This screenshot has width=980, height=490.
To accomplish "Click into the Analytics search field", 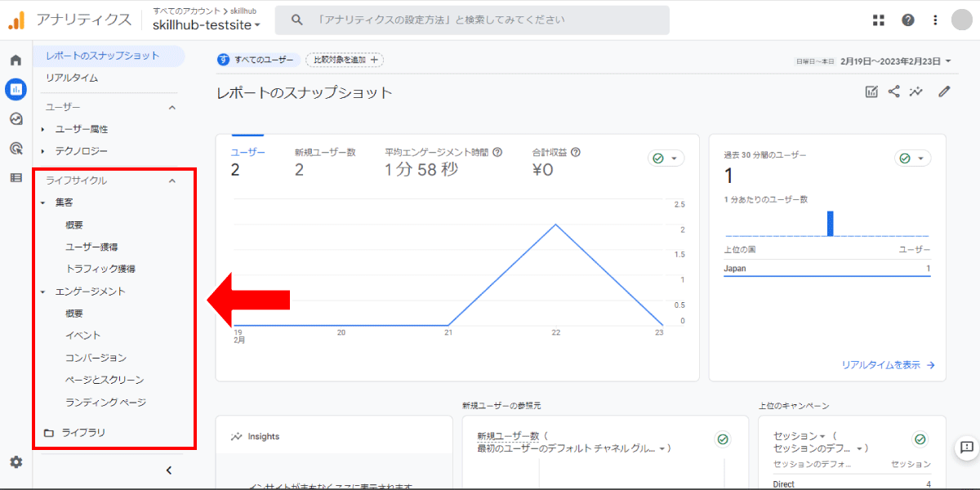I will 472,20.
